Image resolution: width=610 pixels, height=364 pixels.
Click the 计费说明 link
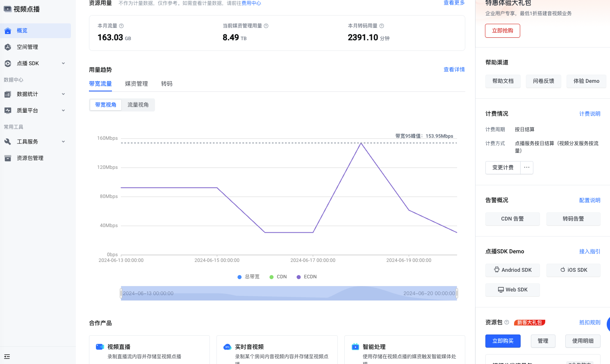pyautogui.click(x=590, y=114)
